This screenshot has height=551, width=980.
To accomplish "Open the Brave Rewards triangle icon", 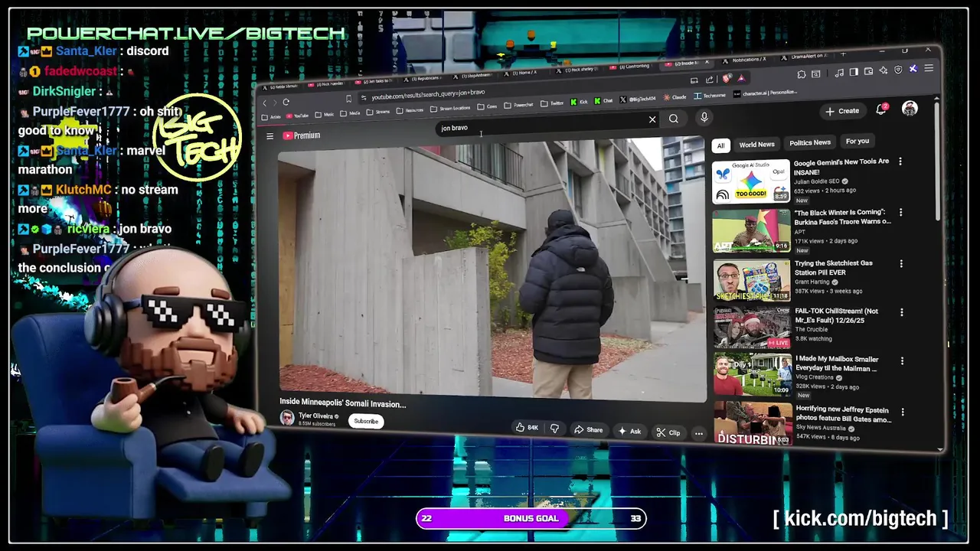I will (741, 77).
